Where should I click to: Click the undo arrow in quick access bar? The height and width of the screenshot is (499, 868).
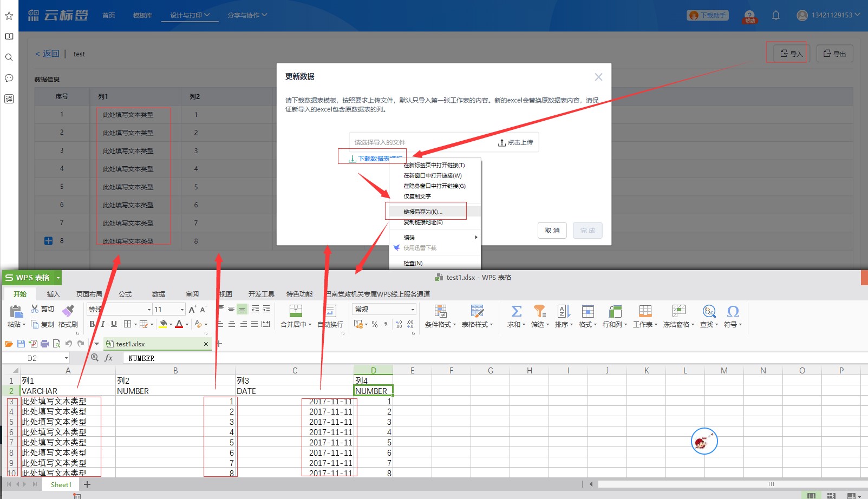(x=68, y=344)
